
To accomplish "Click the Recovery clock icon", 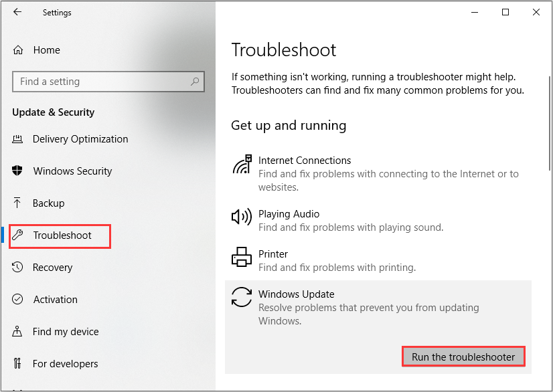I will pyautogui.click(x=18, y=268).
